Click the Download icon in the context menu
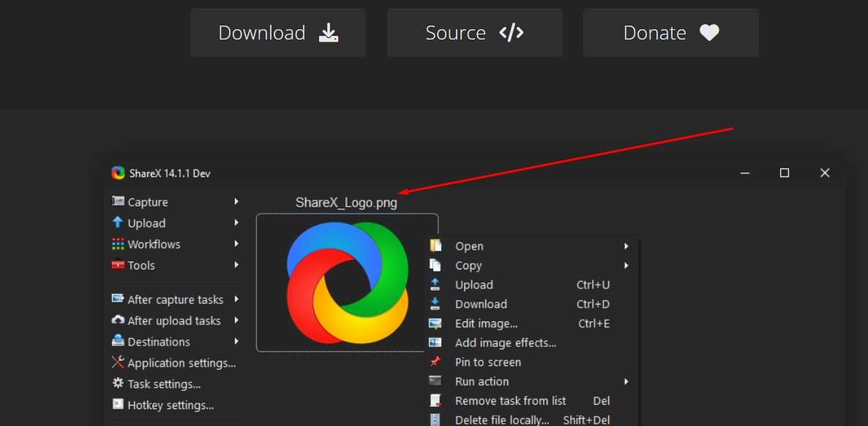This screenshot has width=868, height=426. tap(435, 304)
